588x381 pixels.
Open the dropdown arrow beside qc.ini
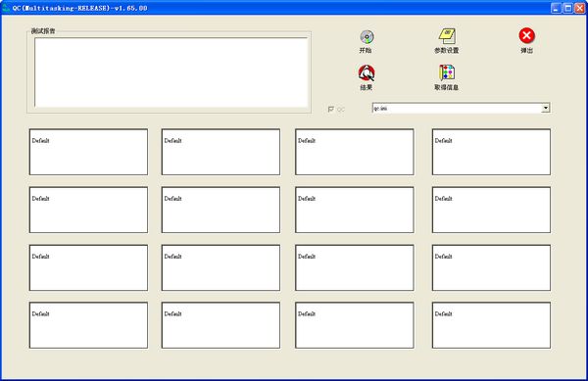pos(546,109)
